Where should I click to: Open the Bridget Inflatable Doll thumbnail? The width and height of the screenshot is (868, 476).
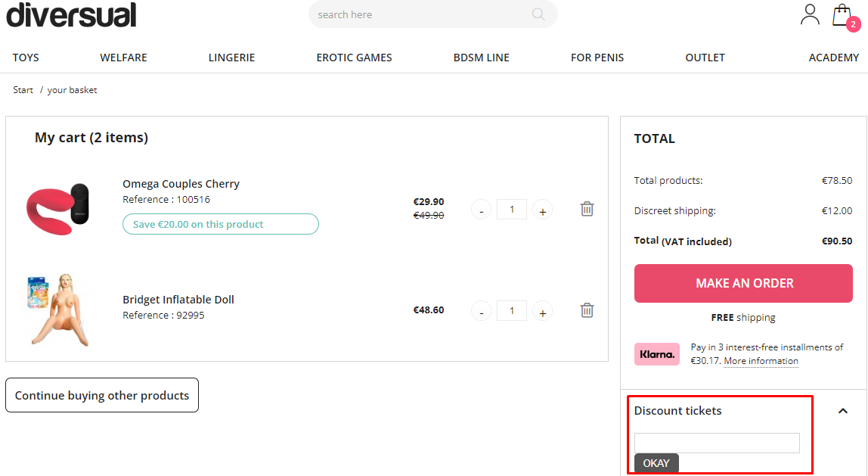click(57, 310)
